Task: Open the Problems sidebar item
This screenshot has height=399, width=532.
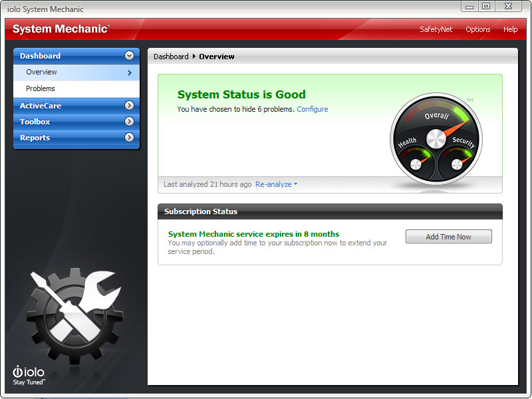Action: 76,89
